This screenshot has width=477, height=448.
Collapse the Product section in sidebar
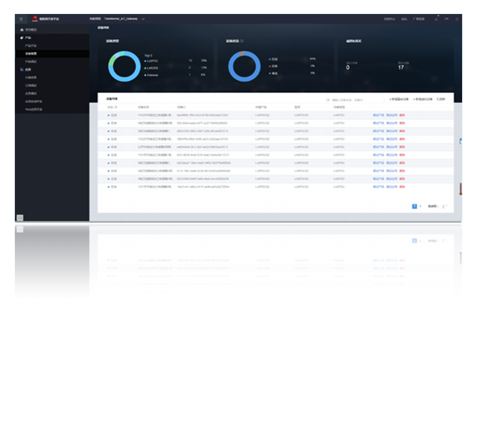pyautogui.click(x=83, y=38)
